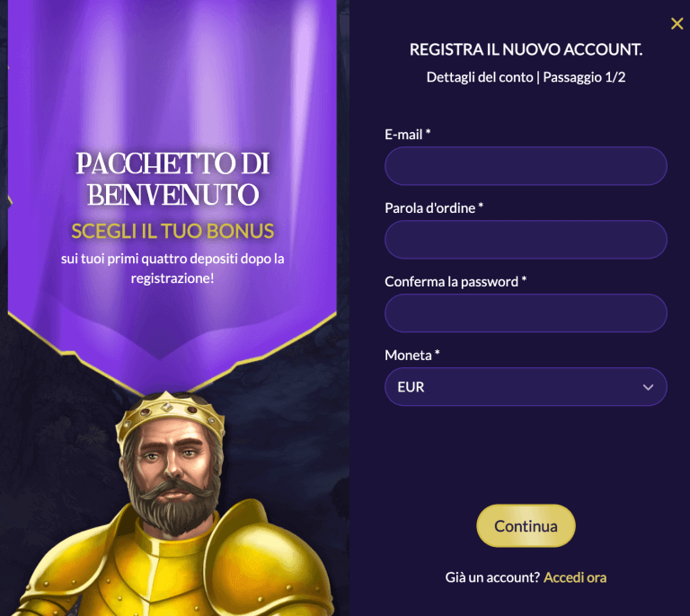Image resolution: width=690 pixels, height=616 pixels.
Task: Click the Pacchetto di Benvenuto banner heading
Action: point(172,179)
